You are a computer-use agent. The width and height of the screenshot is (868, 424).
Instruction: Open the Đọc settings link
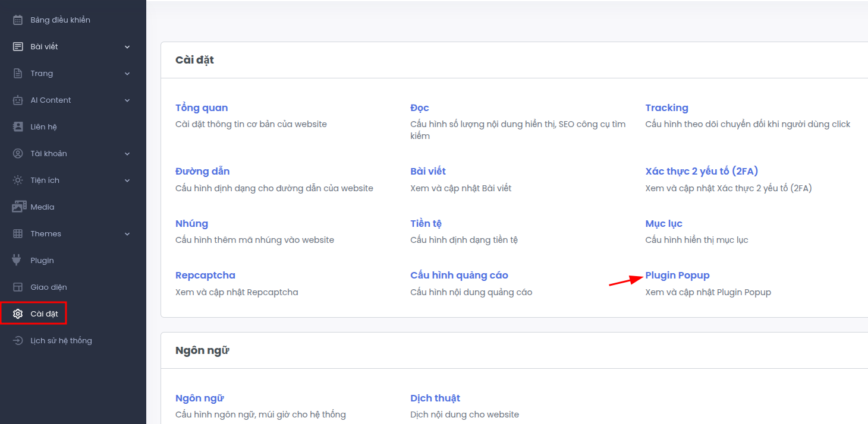point(420,107)
